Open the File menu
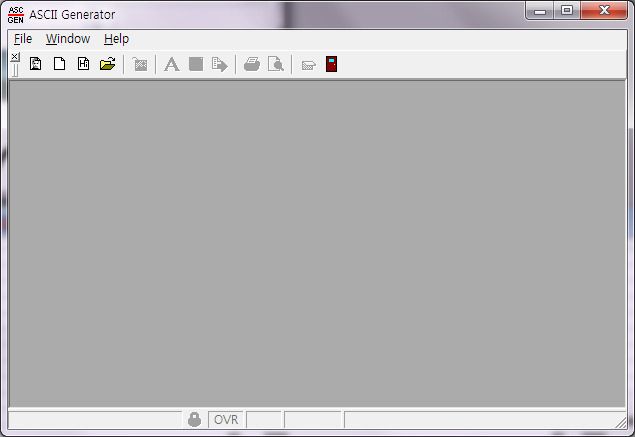 point(23,39)
